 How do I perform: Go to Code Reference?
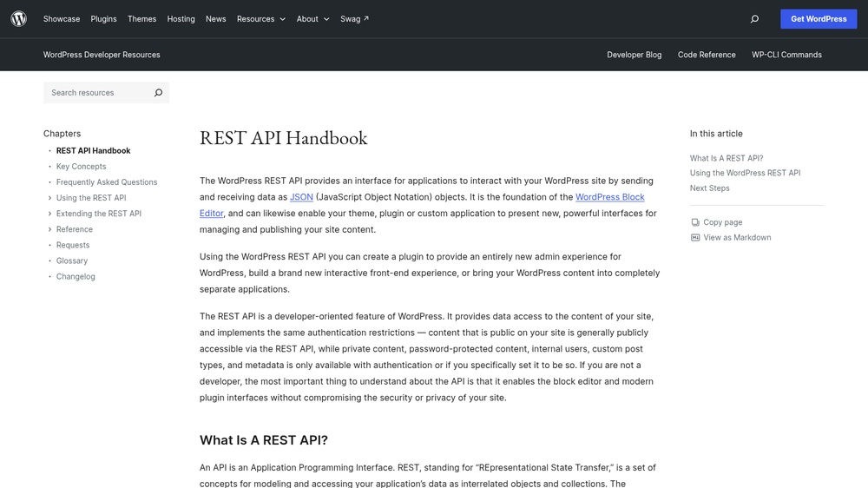[x=707, y=55]
